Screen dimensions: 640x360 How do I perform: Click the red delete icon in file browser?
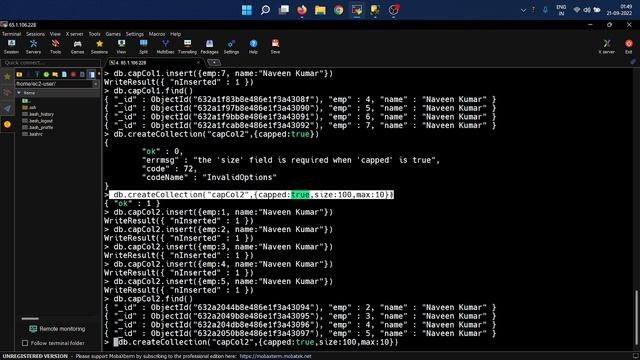point(73,74)
